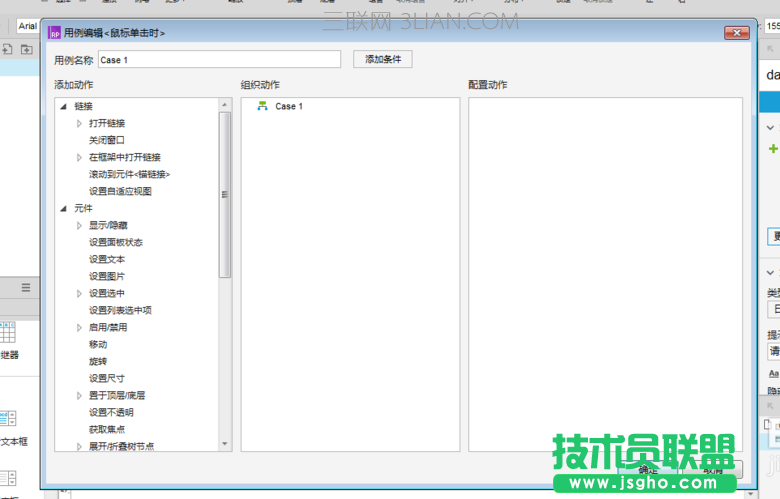The height and width of the screenshot is (499, 780).
Task: Click the 启用/禁用 action label
Action: [x=108, y=327]
